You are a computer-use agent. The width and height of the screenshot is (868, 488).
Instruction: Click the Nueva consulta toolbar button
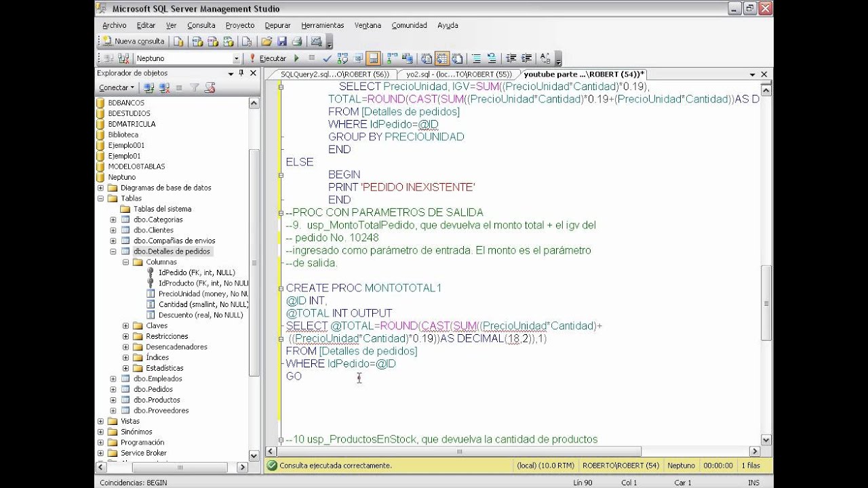133,41
